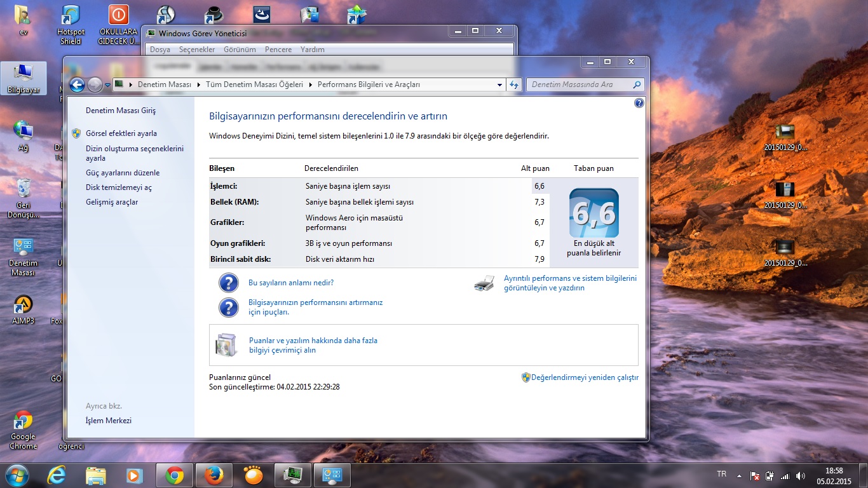Click the printer icon for detailed performance info

tap(484, 283)
